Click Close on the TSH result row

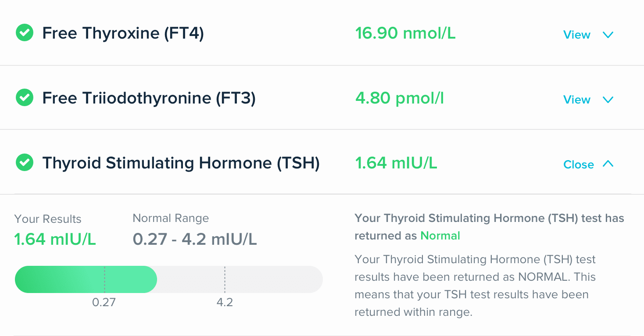coord(578,164)
